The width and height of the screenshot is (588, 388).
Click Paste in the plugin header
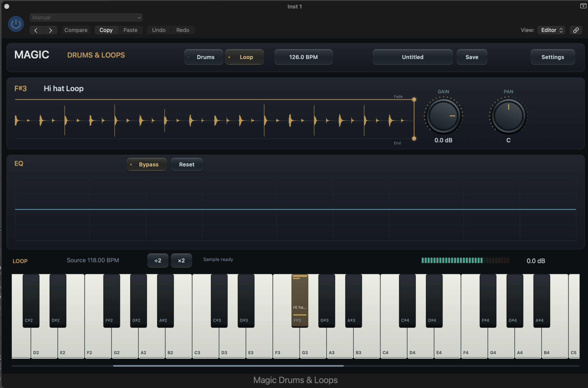130,30
